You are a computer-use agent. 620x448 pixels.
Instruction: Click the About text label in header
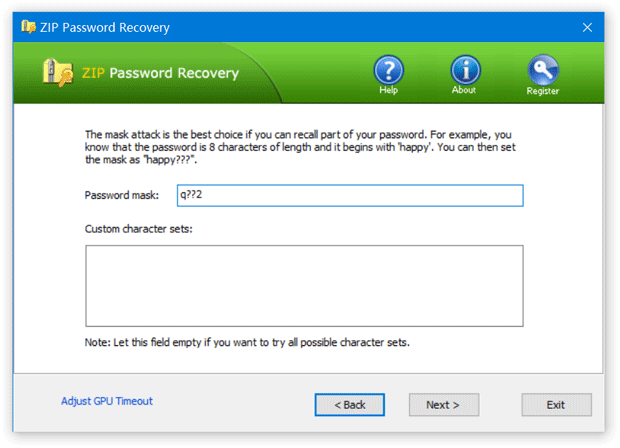click(464, 91)
